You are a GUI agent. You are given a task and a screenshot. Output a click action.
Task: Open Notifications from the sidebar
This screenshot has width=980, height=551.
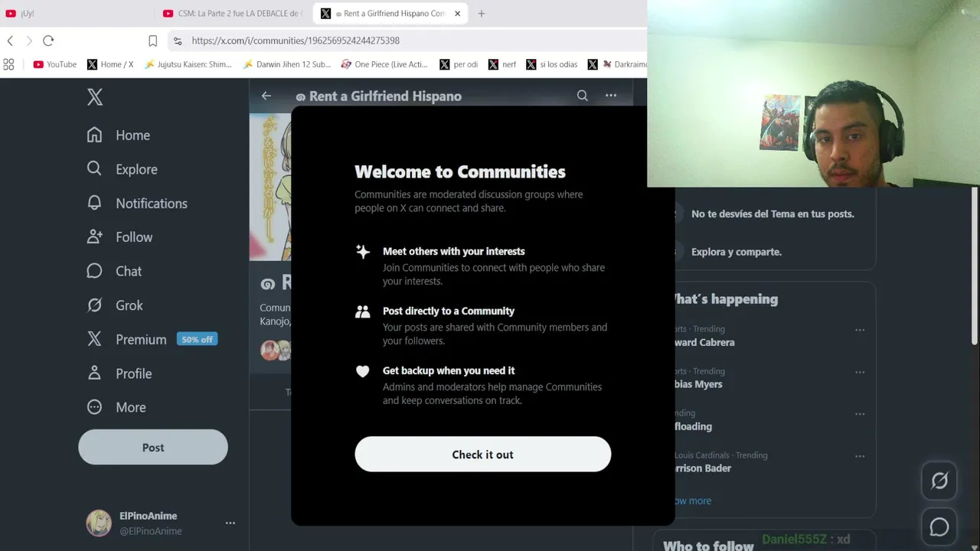[x=137, y=203]
